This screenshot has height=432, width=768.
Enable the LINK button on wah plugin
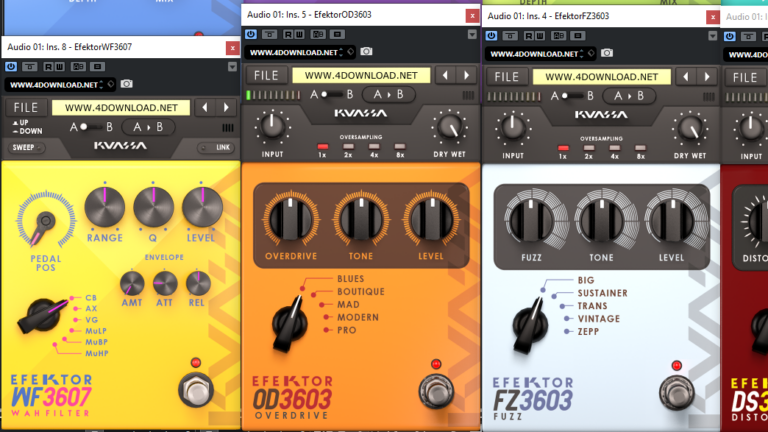click(216, 147)
